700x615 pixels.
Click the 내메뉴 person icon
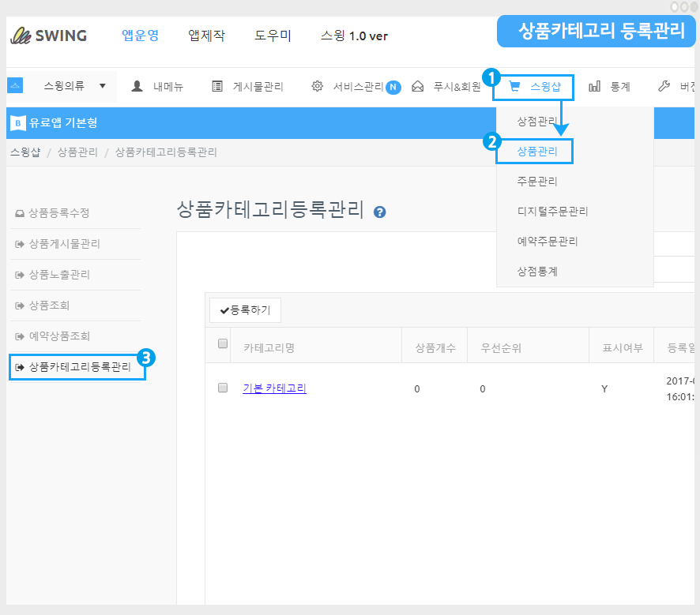[x=137, y=87]
